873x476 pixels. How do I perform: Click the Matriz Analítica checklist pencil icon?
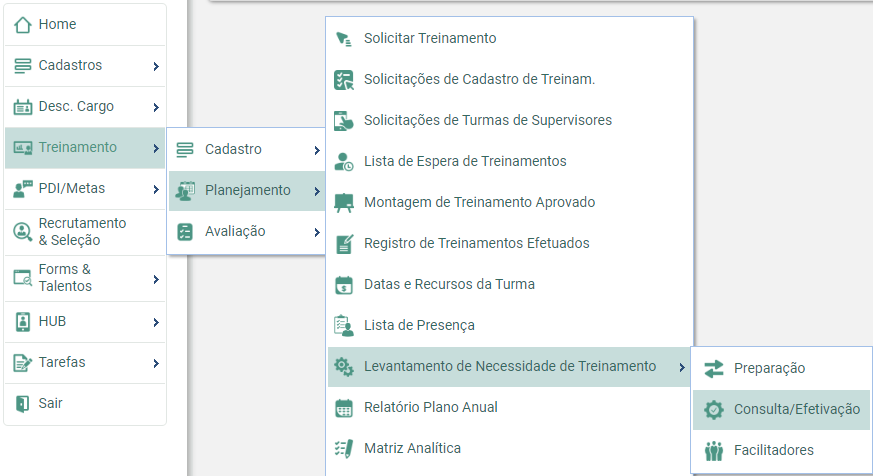tap(344, 449)
